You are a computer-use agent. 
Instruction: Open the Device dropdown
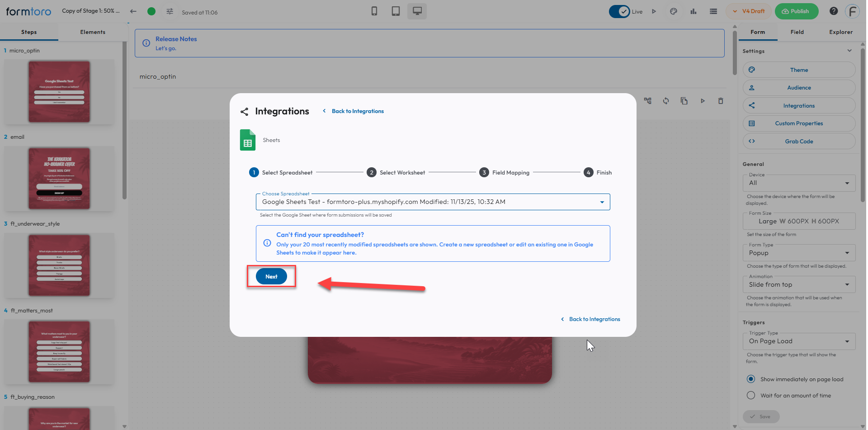tap(799, 183)
